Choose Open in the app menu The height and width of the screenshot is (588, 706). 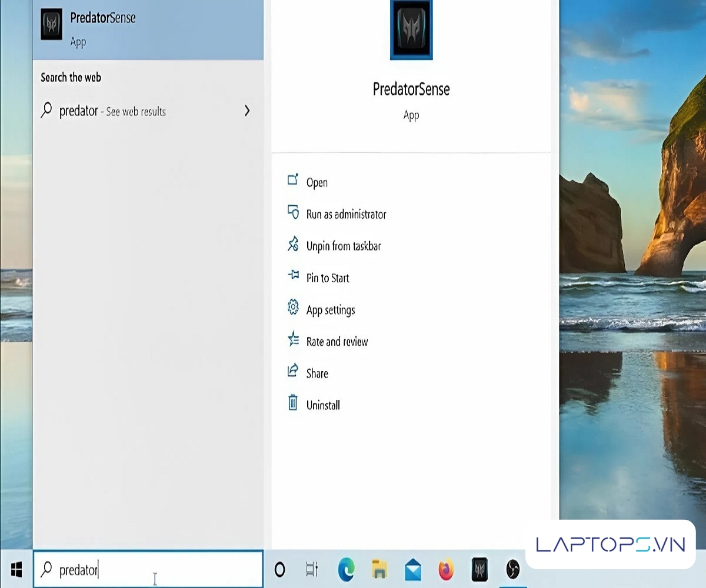411,182
